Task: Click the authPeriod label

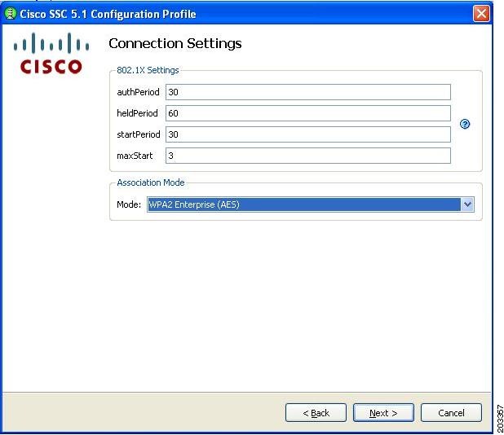Action: click(x=138, y=92)
